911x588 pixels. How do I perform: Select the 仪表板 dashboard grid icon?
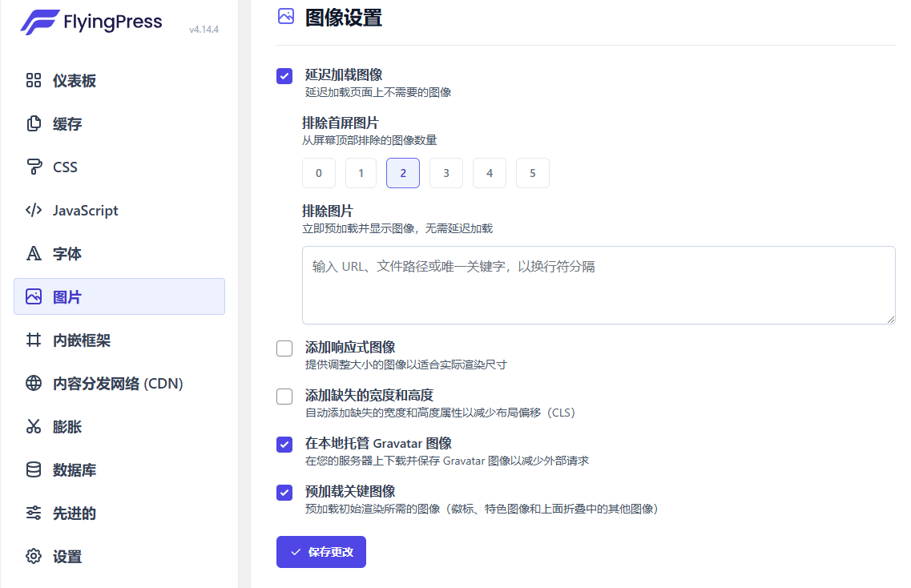click(x=32, y=80)
